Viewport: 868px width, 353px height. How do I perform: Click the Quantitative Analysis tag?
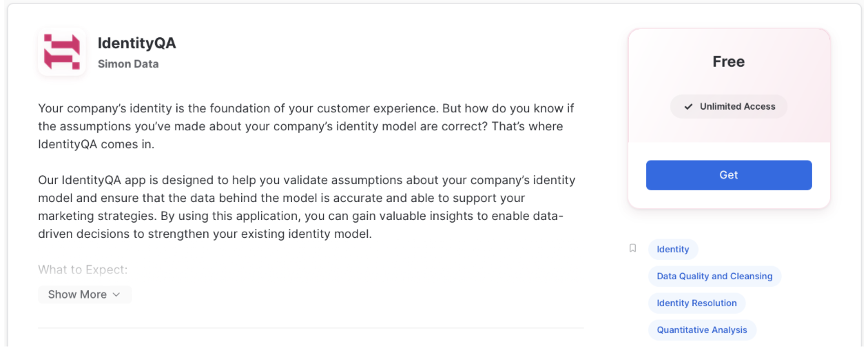[x=702, y=330]
